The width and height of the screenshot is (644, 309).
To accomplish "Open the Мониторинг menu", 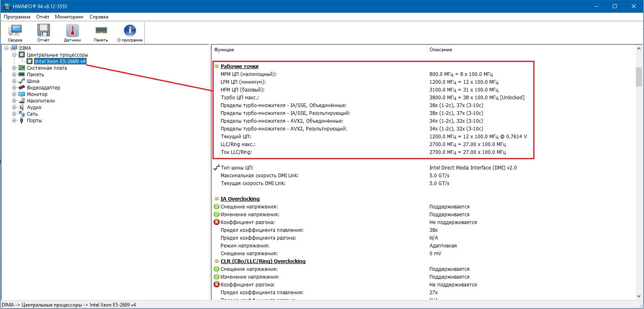I will pos(69,17).
